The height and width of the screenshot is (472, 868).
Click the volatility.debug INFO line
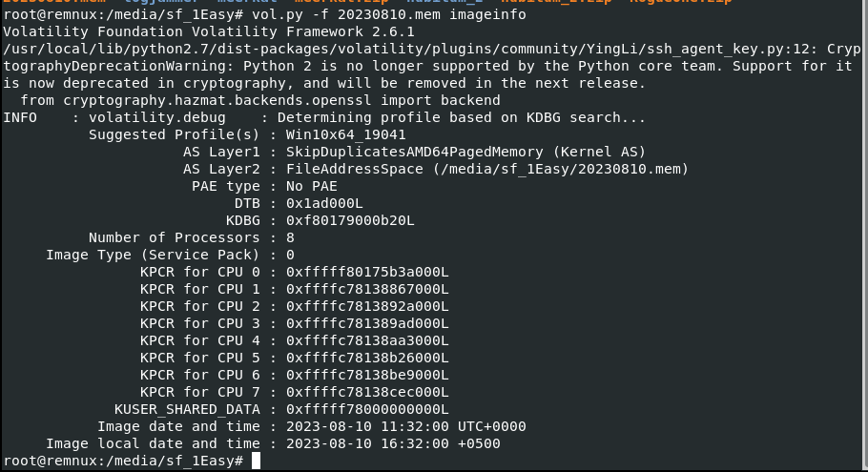pyautogui.click(x=324, y=117)
